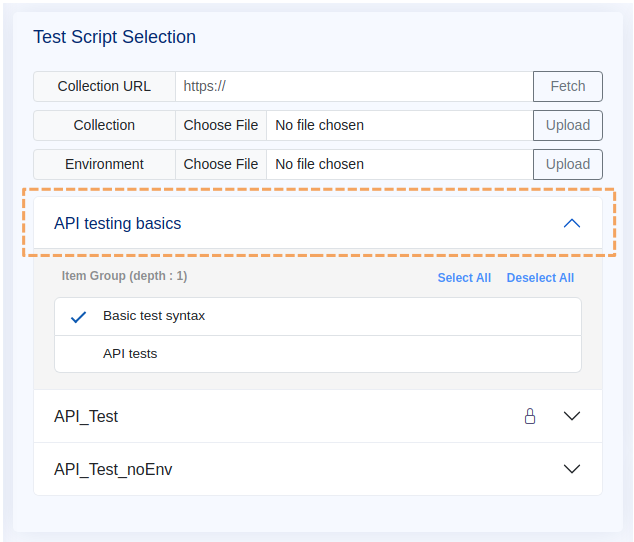
Task: Click Environment's No file chosen text
Action: tap(319, 164)
